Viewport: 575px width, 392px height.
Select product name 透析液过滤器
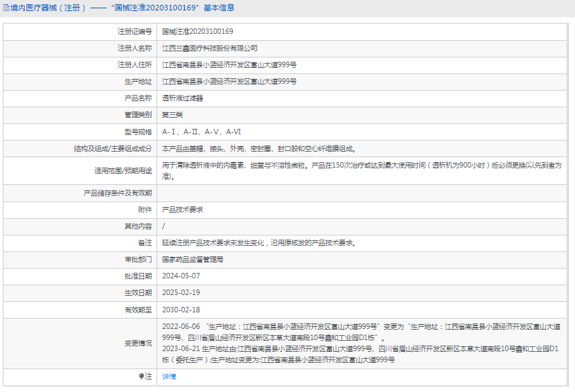(183, 98)
